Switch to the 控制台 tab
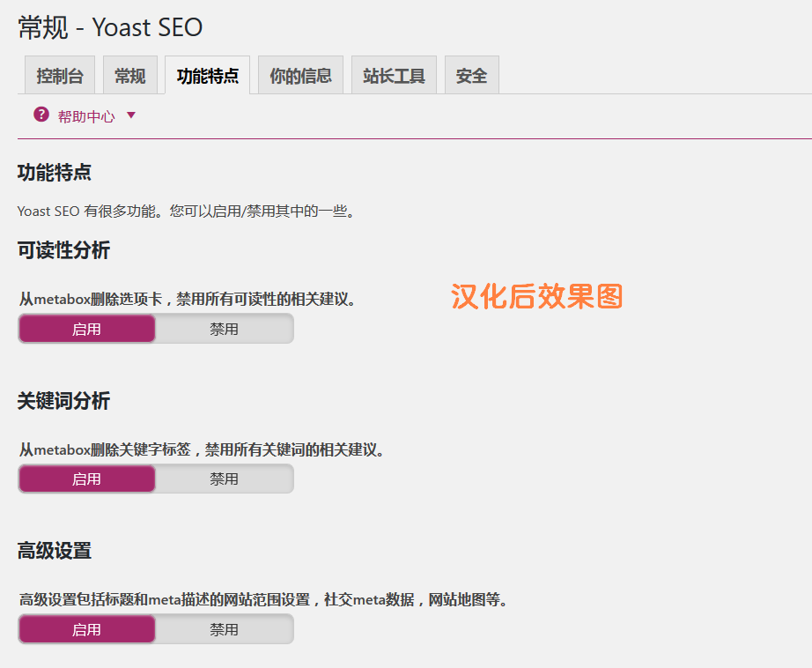The image size is (812, 668). coord(60,76)
